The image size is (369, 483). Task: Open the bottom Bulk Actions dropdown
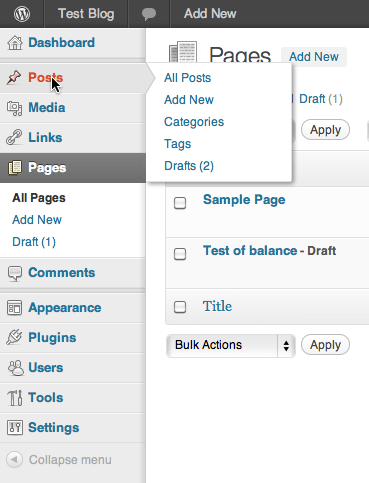coord(231,345)
